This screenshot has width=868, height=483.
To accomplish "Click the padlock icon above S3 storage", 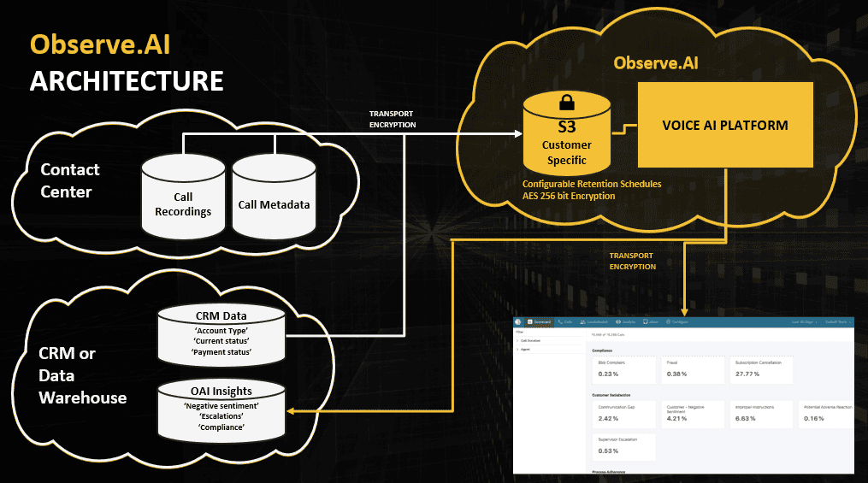I will tap(565, 103).
